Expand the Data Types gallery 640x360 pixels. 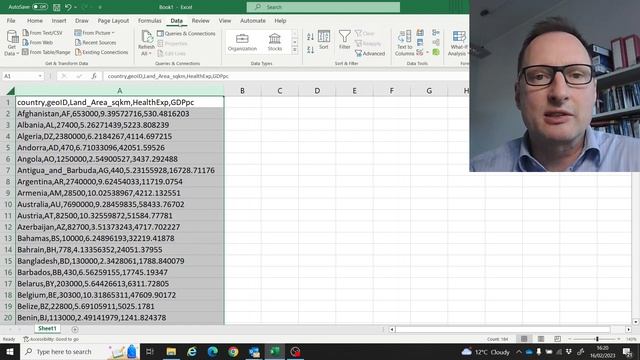(295, 50)
